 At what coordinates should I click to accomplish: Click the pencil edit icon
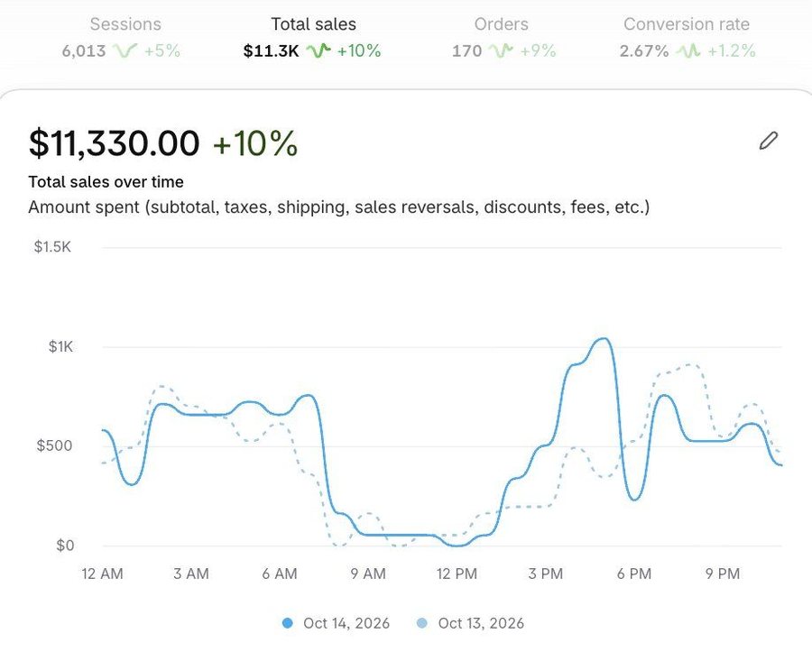click(769, 141)
